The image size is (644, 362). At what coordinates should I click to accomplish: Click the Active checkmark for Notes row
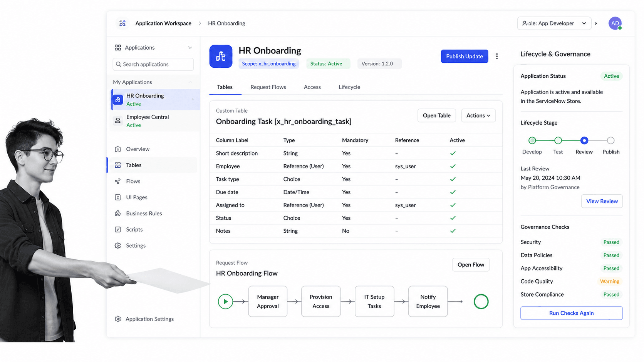click(x=453, y=231)
